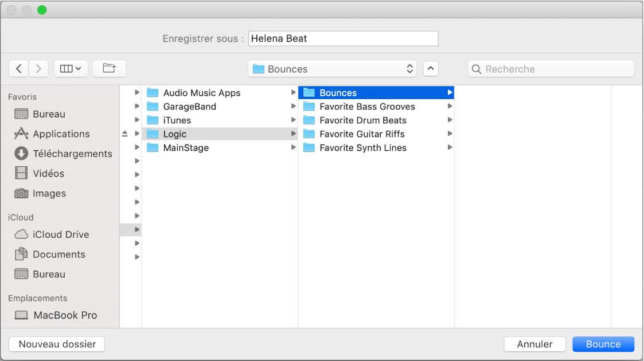Go to Téléchargements in sidebar

[x=72, y=154]
